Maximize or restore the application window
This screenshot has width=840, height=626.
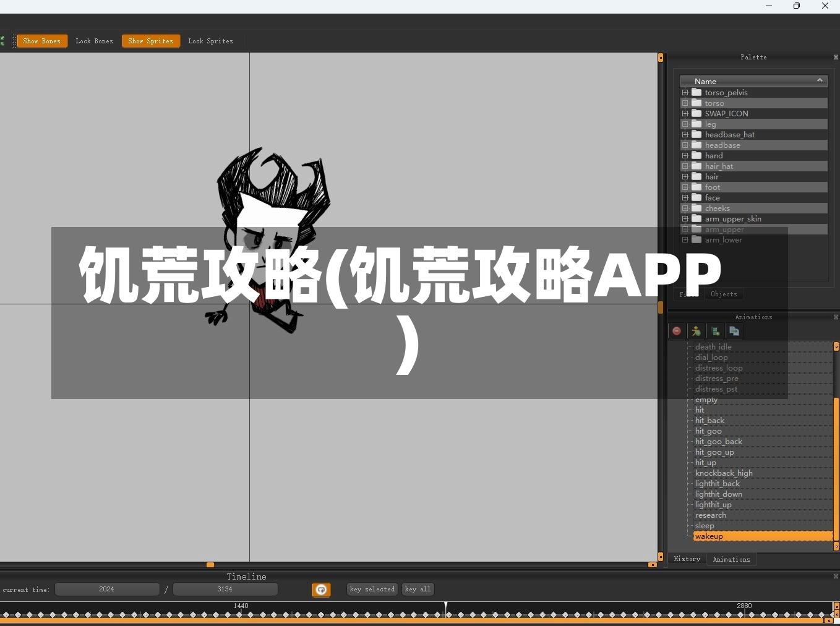click(797, 6)
